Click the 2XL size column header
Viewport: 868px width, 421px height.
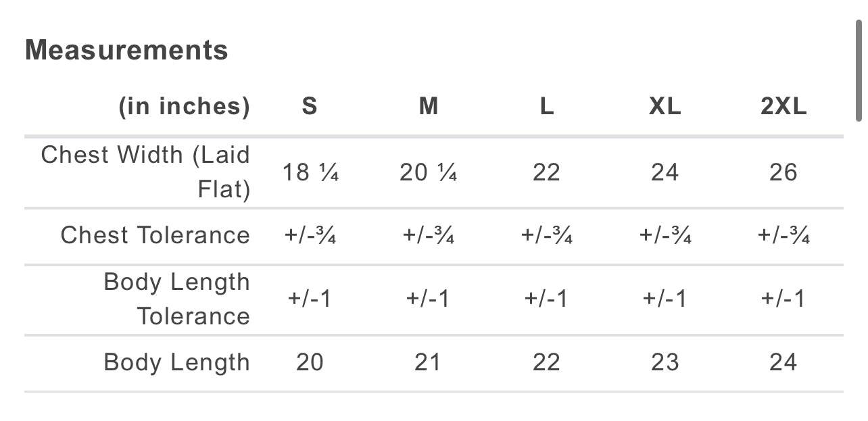click(x=783, y=107)
